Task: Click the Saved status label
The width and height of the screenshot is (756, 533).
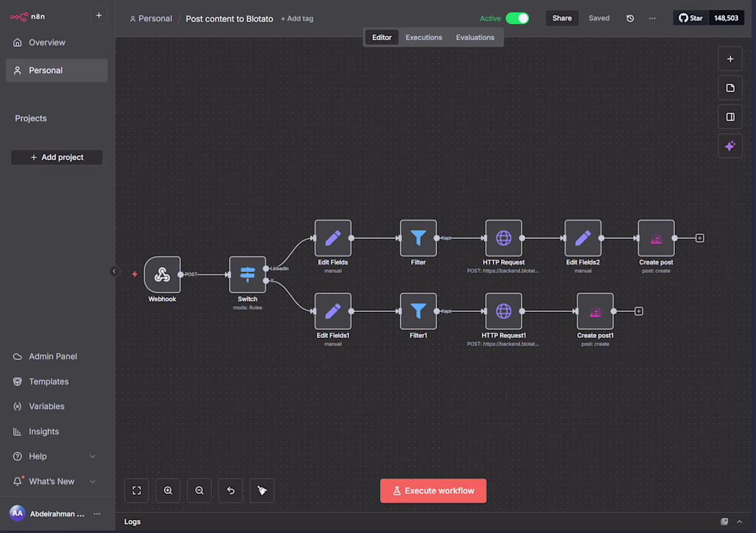Action: [599, 19]
